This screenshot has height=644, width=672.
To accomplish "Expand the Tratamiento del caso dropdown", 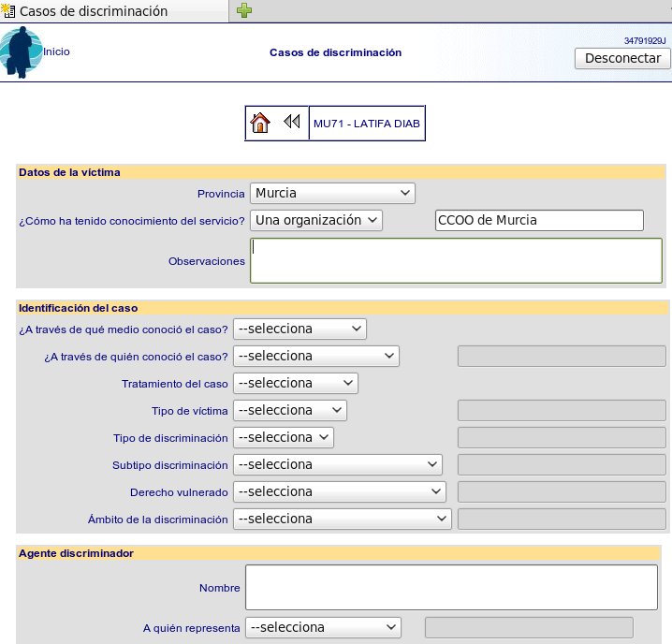I will 295,383.
